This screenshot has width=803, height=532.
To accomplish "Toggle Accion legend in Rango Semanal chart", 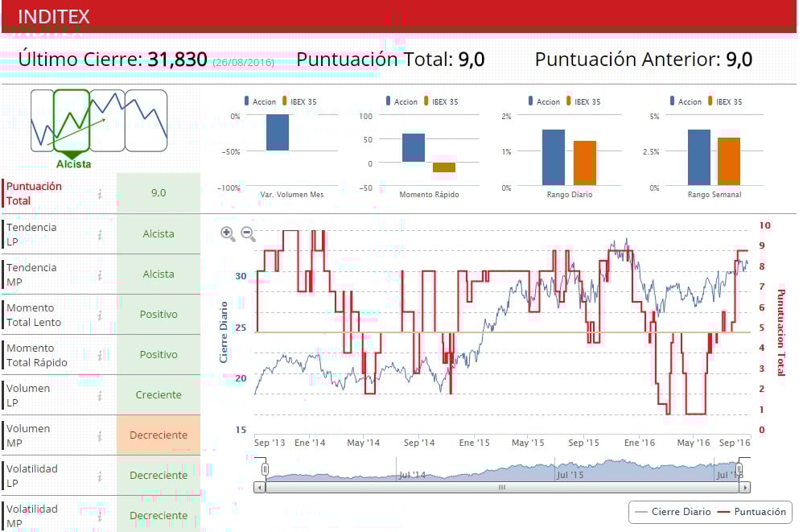I will [686, 101].
